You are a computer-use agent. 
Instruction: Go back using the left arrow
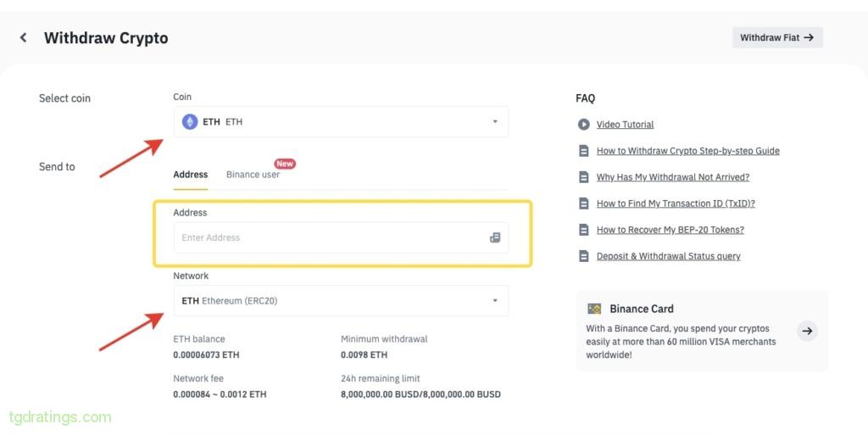(x=23, y=37)
